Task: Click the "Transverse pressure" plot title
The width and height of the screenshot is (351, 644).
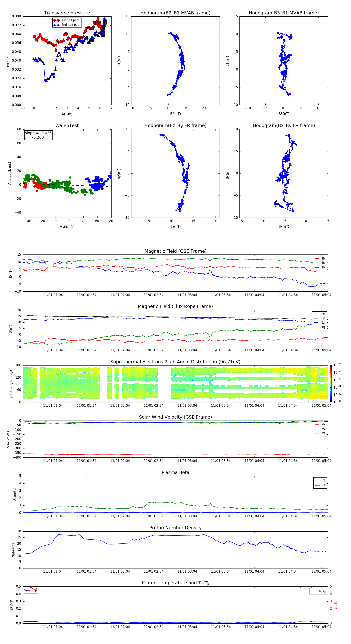Action: click(x=67, y=13)
